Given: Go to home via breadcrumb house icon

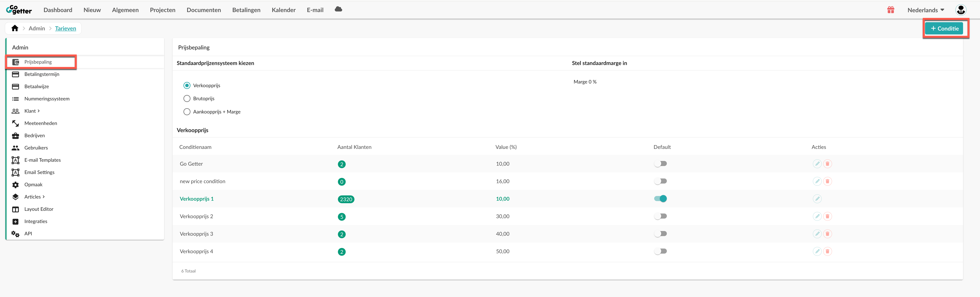Looking at the screenshot, I should [x=15, y=28].
